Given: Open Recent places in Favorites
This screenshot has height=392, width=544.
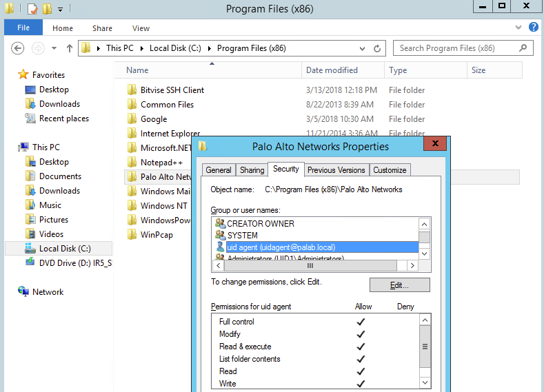Looking at the screenshot, I should pos(64,118).
